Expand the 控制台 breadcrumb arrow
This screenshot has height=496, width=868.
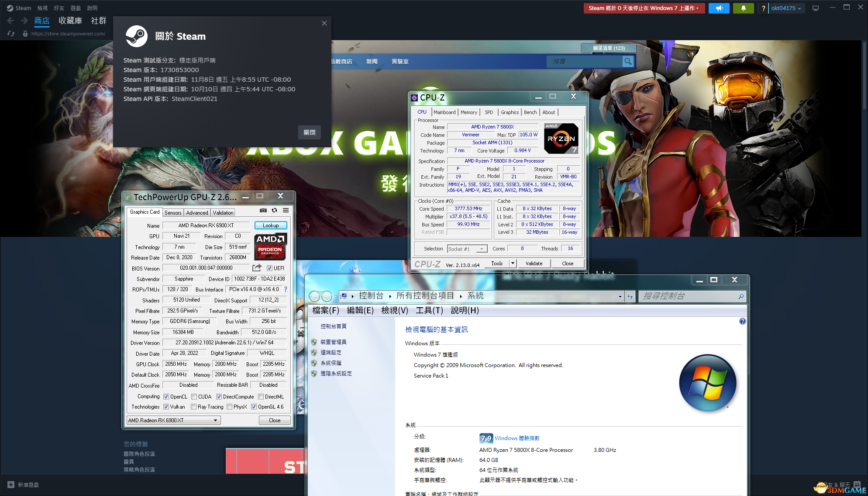tap(390, 296)
